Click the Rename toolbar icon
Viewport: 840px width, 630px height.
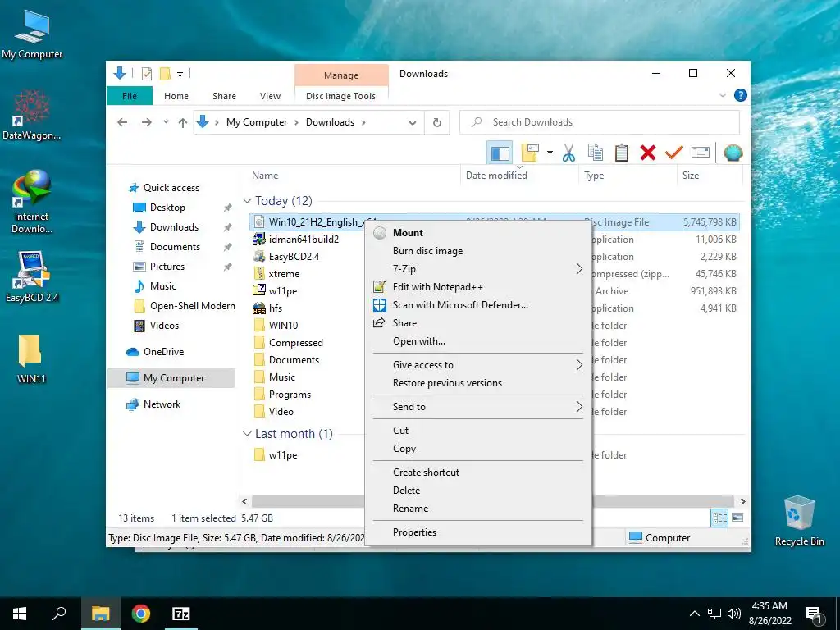pos(701,153)
